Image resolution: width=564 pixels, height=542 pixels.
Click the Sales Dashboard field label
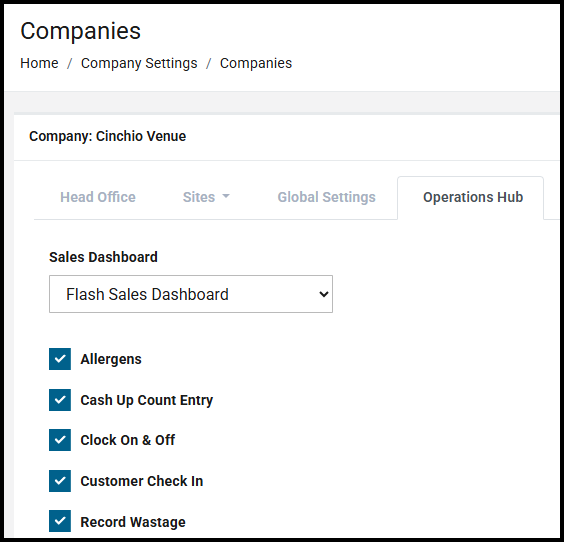[103, 257]
